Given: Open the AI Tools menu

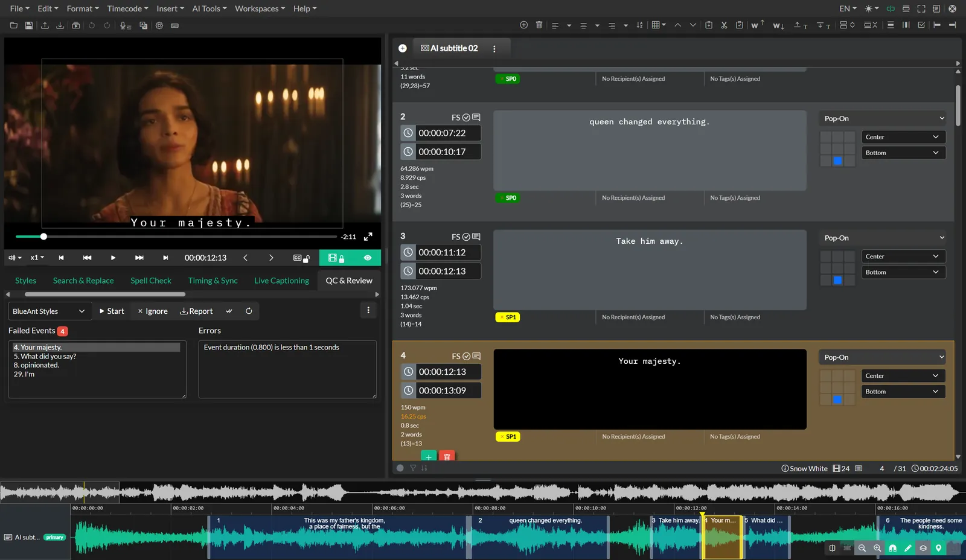Looking at the screenshot, I should coord(209,8).
